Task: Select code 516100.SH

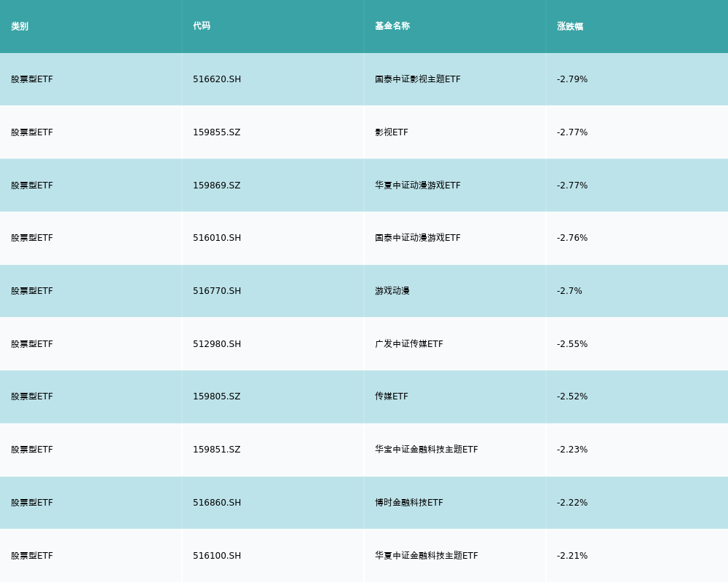Action: click(217, 556)
